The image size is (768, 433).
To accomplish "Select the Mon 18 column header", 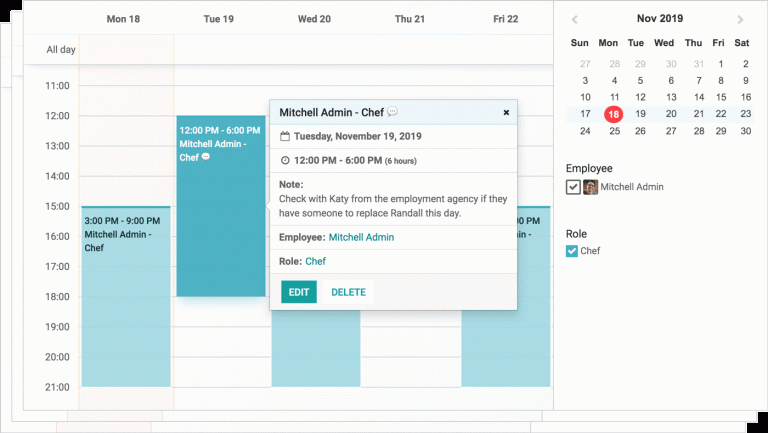I will pos(123,19).
